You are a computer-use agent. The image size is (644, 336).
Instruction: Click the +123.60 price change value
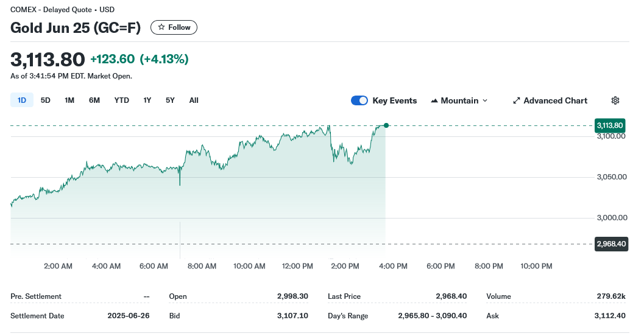[113, 59]
